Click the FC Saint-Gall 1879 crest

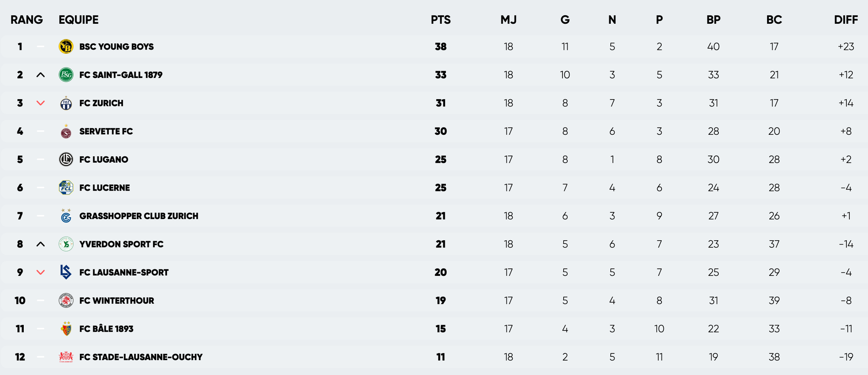[x=66, y=75]
